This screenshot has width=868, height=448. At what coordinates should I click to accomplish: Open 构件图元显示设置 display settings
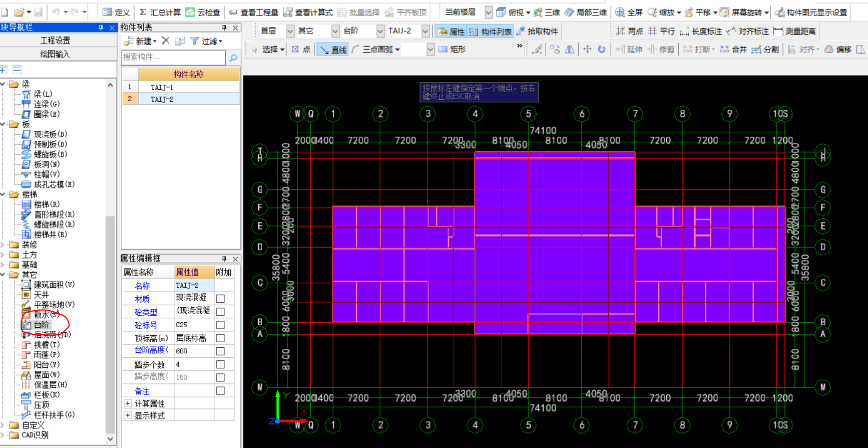tap(811, 12)
